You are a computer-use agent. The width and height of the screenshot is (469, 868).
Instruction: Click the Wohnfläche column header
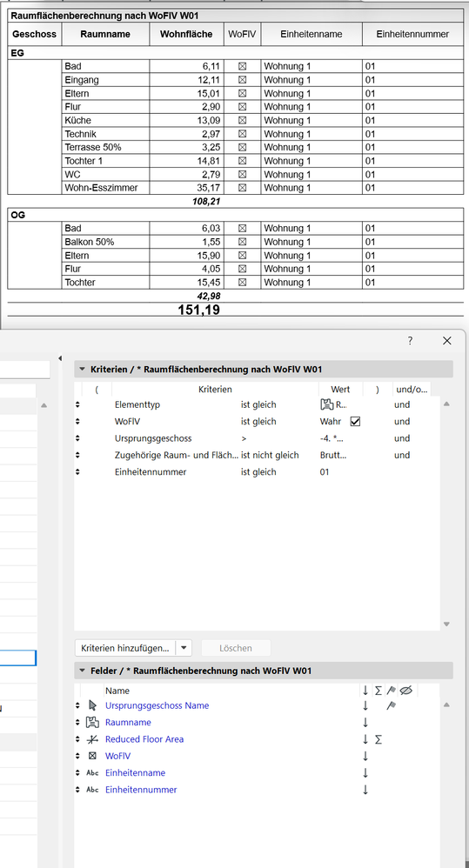coord(186,34)
